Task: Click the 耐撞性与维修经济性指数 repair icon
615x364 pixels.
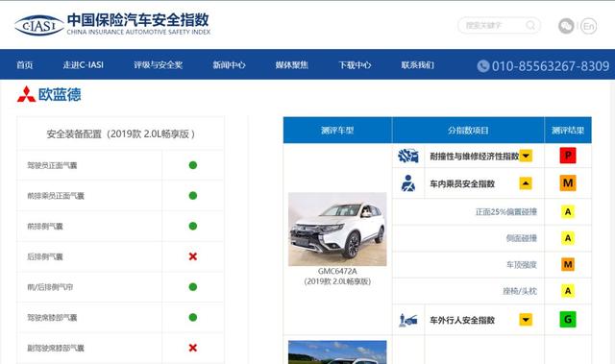Action: click(x=408, y=156)
